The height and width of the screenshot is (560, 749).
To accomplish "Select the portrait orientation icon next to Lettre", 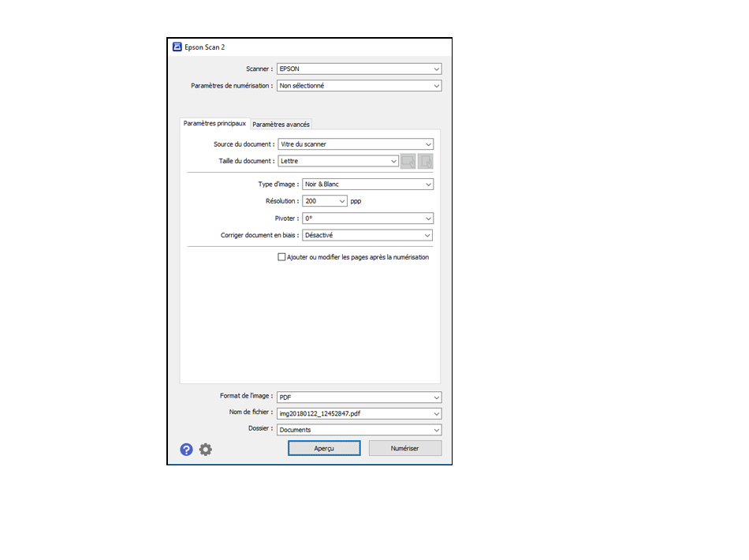I will (x=425, y=162).
